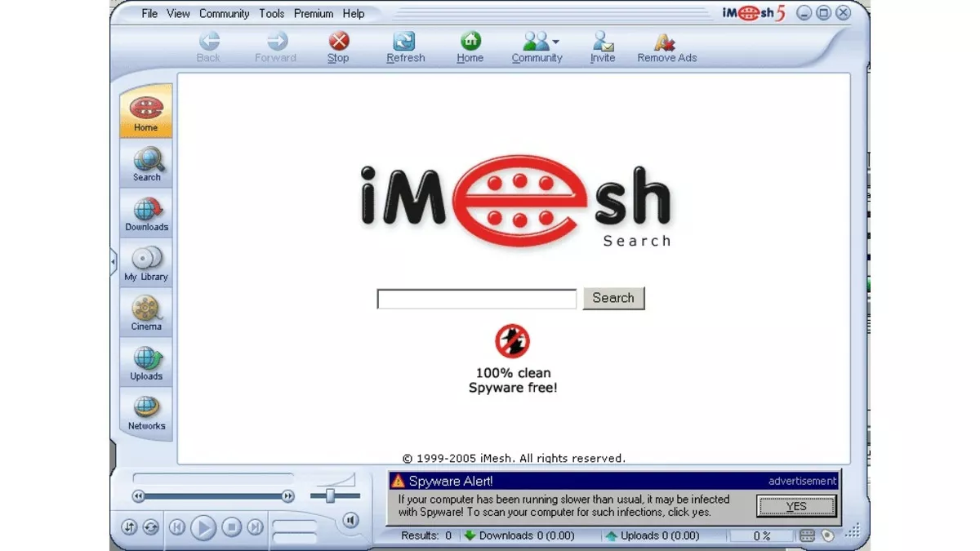This screenshot has width=980, height=551.
Task: Mute the player audio
Action: [350, 520]
